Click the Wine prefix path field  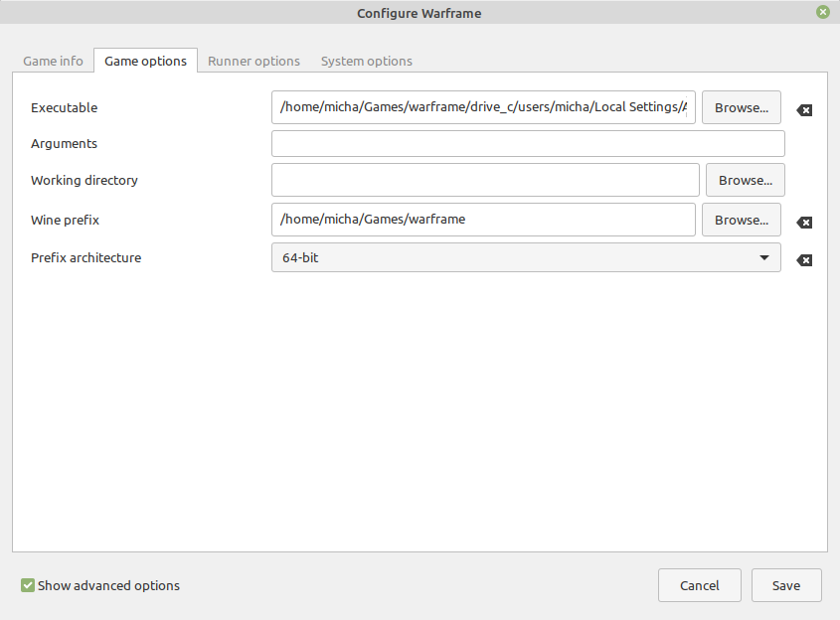tap(483, 220)
